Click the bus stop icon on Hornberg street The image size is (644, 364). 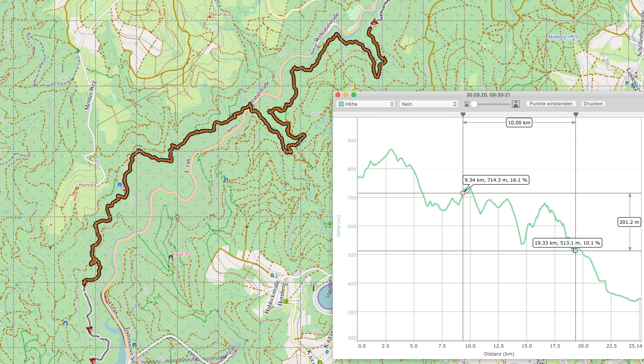click(x=285, y=301)
